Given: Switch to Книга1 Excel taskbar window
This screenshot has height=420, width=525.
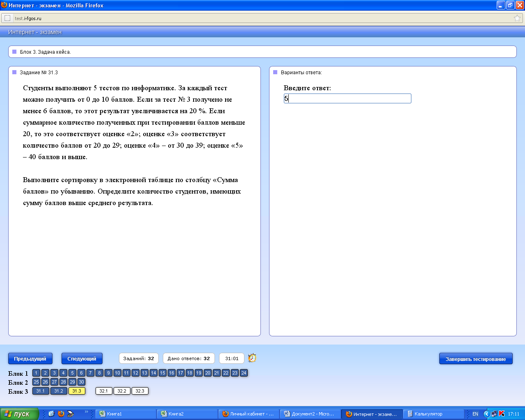Looking at the screenshot, I should (126, 414).
